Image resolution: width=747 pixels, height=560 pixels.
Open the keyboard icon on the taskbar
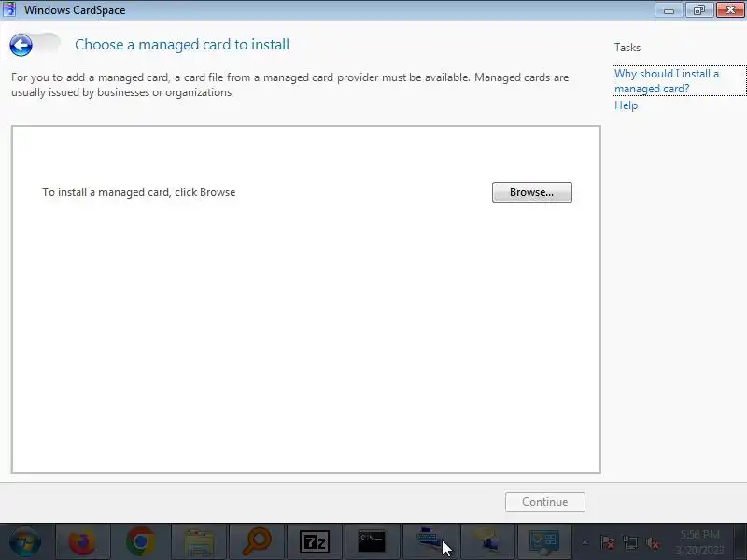[430, 542]
